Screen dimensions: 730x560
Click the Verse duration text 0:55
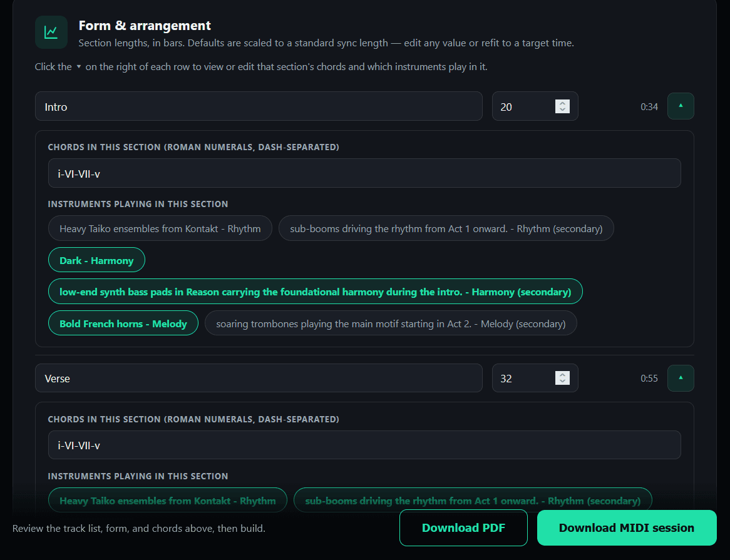(649, 378)
